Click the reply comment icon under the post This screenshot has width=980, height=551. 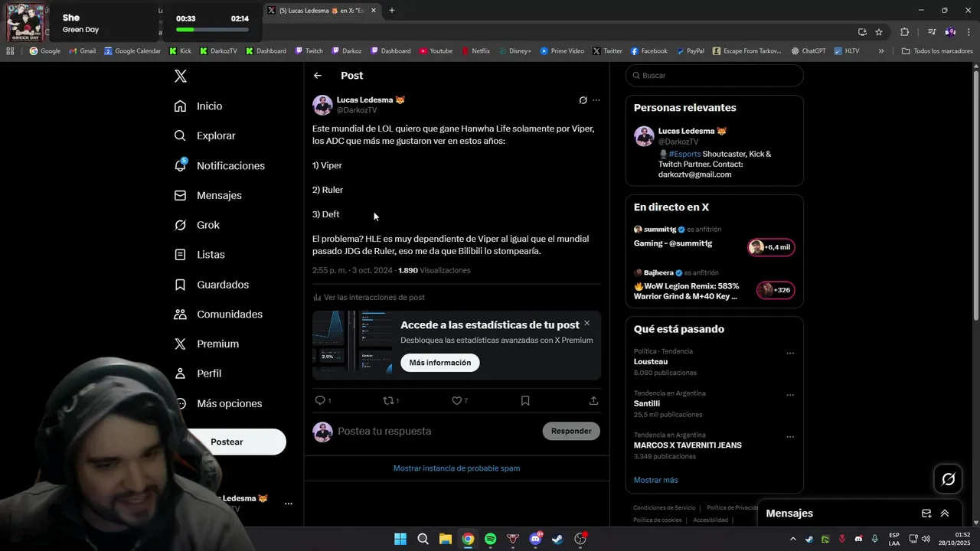pos(320,400)
